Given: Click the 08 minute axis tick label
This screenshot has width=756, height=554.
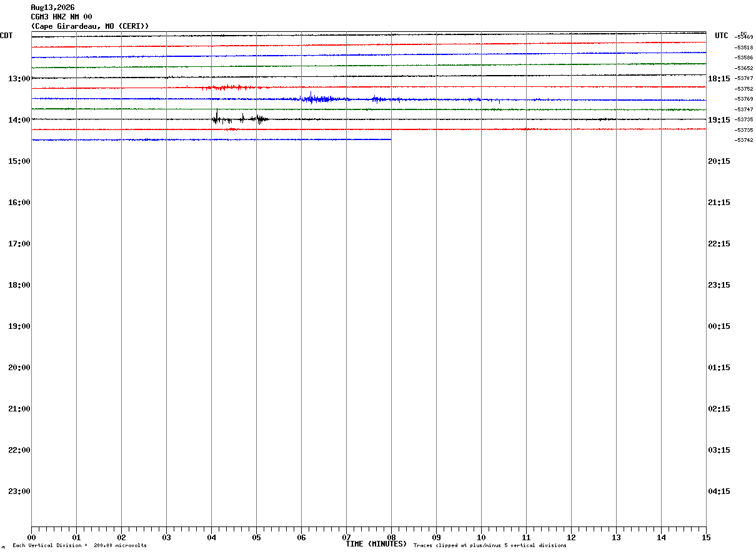Looking at the screenshot, I should tap(391, 538).
